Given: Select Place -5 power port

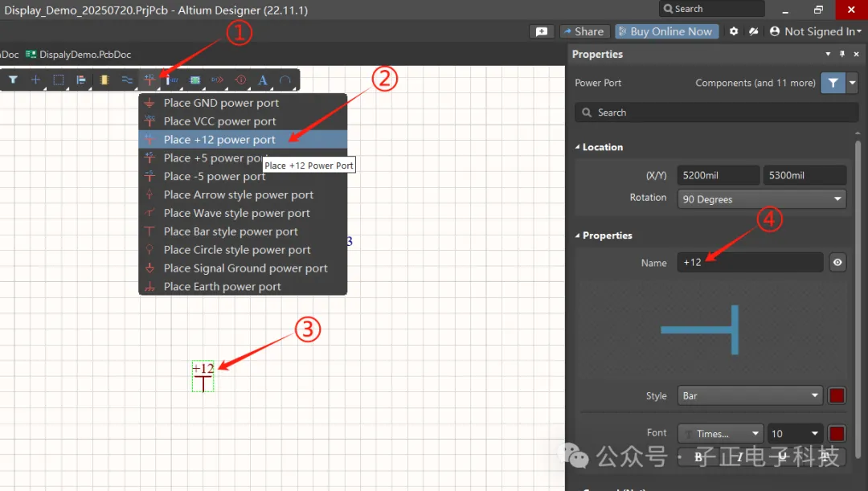Looking at the screenshot, I should point(243,176).
